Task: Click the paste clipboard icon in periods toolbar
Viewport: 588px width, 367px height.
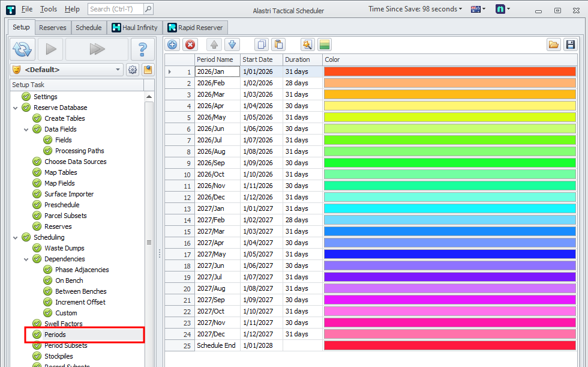Action: click(x=278, y=44)
